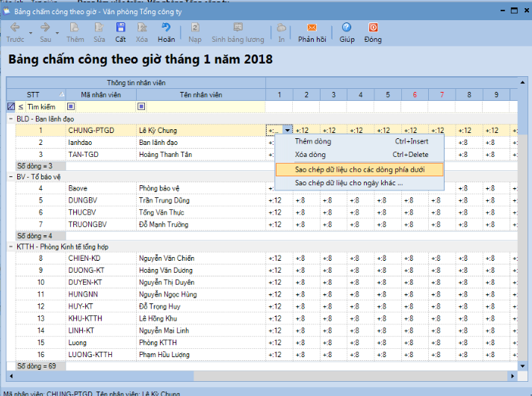Select the KHU-KTTH employee code

point(101,318)
